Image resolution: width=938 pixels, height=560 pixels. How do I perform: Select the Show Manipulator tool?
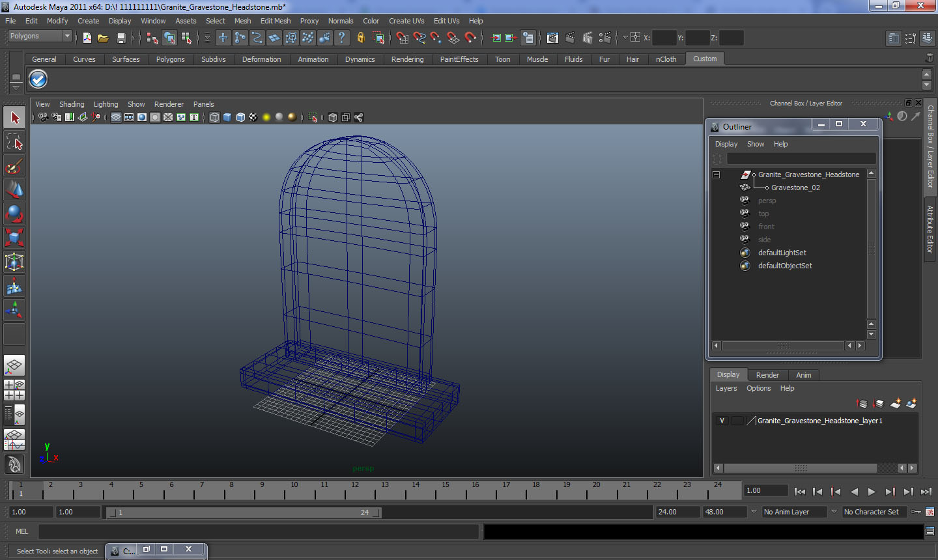(x=14, y=310)
